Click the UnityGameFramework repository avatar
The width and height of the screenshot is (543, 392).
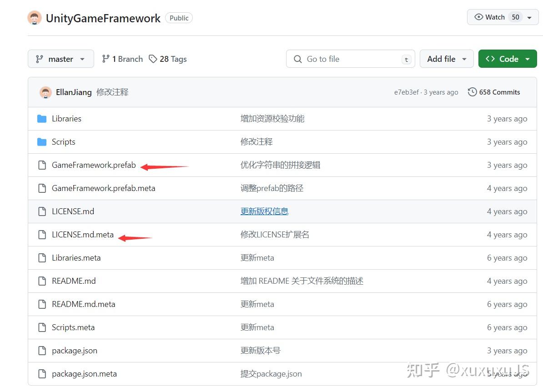click(x=35, y=18)
